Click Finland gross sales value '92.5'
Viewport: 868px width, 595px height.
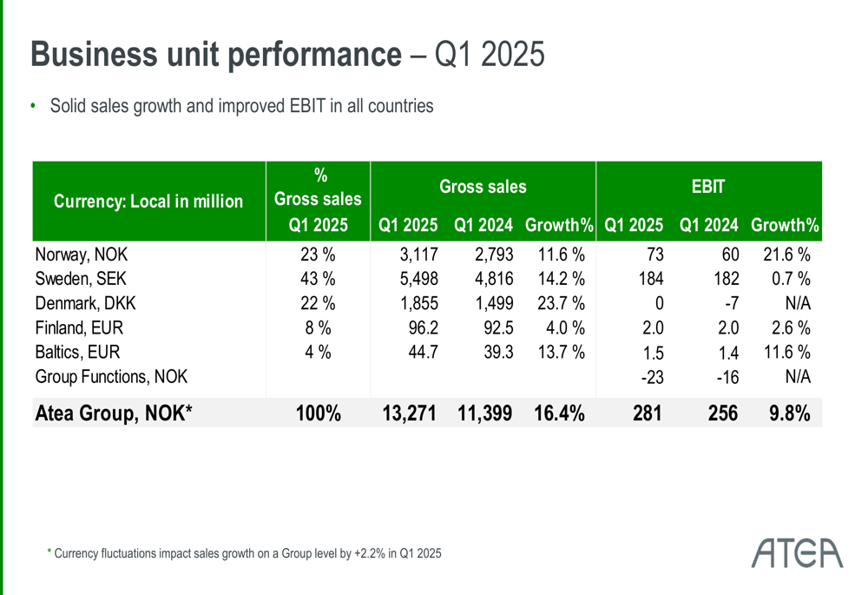[x=498, y=327]
